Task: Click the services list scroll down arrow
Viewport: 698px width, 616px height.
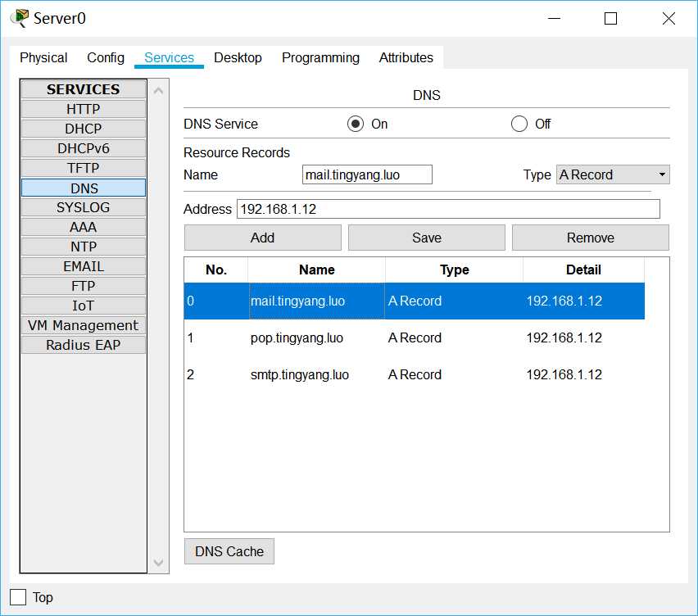Action: tap(158, 563)
